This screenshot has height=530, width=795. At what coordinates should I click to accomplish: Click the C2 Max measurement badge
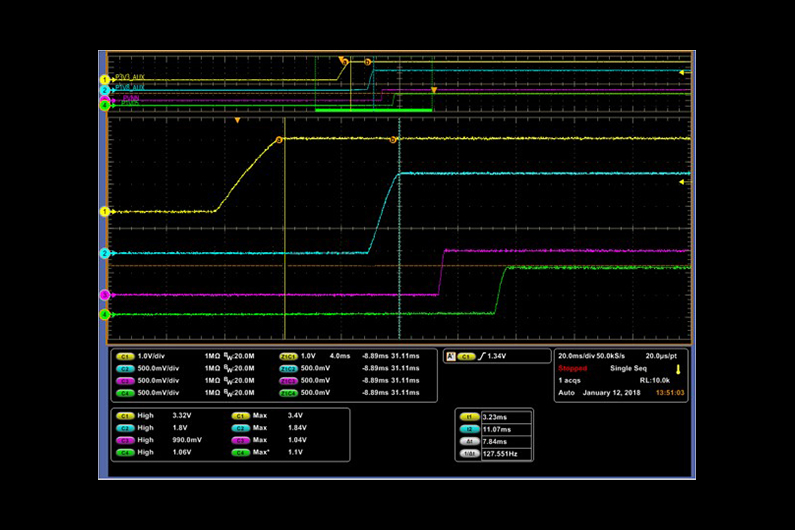pyautogui.click(x=240, y=428)
